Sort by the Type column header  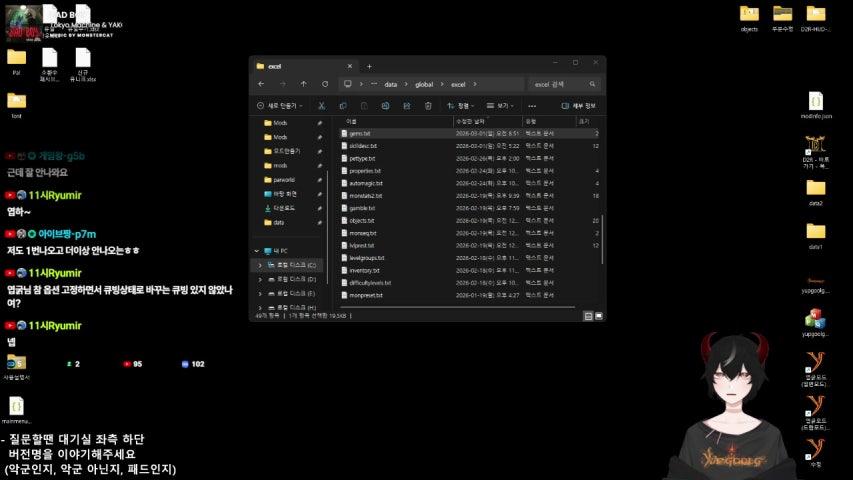tap(549, 121)
